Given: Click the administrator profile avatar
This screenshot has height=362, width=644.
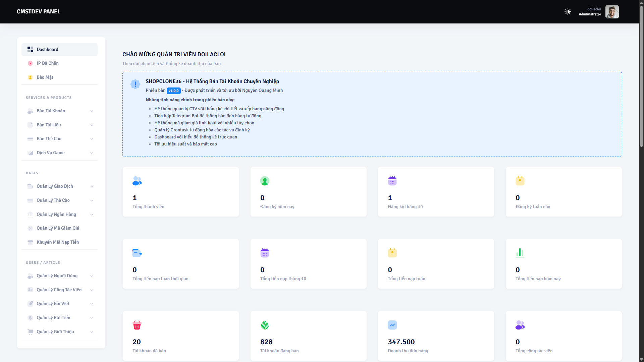Looking at the screenshot, I should [612, 12].
